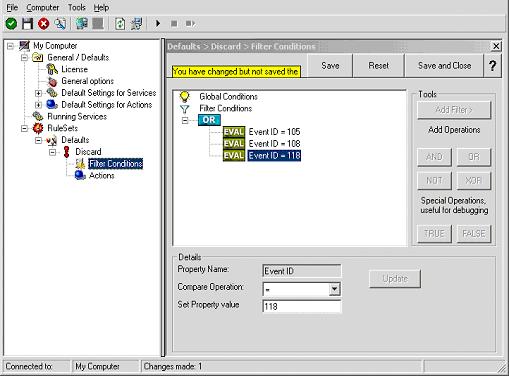Click the floppy disk save toolbar icon
This screenshot has height=377, width=509.
(x=27, y=24)
